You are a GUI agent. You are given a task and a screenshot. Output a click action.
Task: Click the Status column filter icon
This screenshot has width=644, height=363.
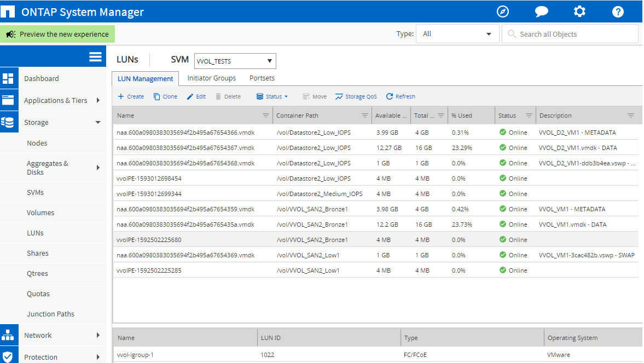529,116
